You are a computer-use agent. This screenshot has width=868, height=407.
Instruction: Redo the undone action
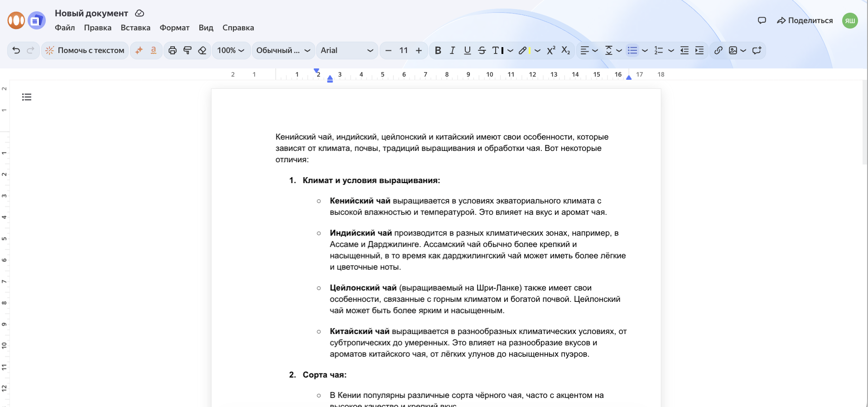(x=31, y=50)
